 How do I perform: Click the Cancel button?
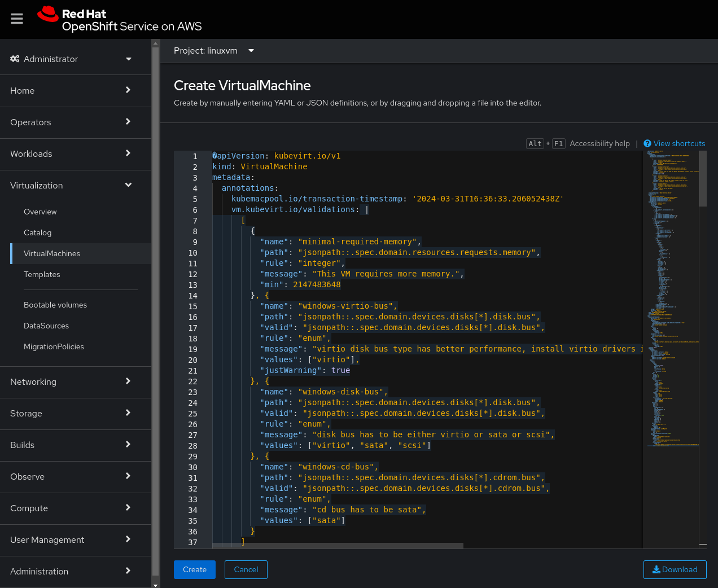[246, 569]
